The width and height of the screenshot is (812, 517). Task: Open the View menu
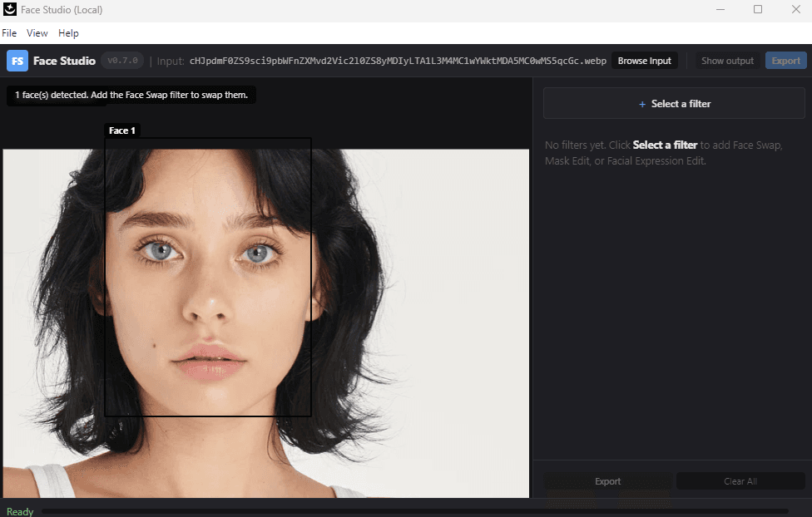pyautogui.click(x=37, y=33)
